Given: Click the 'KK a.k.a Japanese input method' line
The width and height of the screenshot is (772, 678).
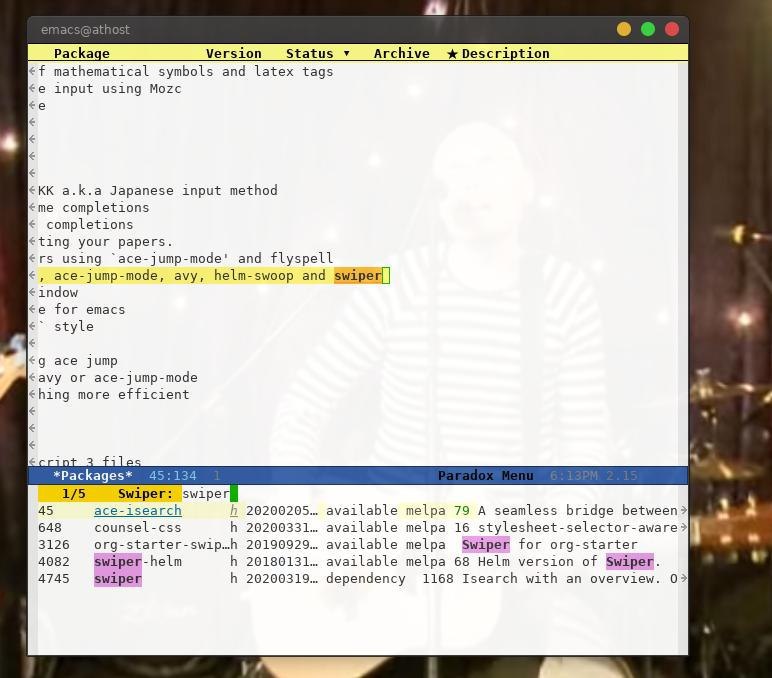Looking at the screenshot, I should pos(158,191).
